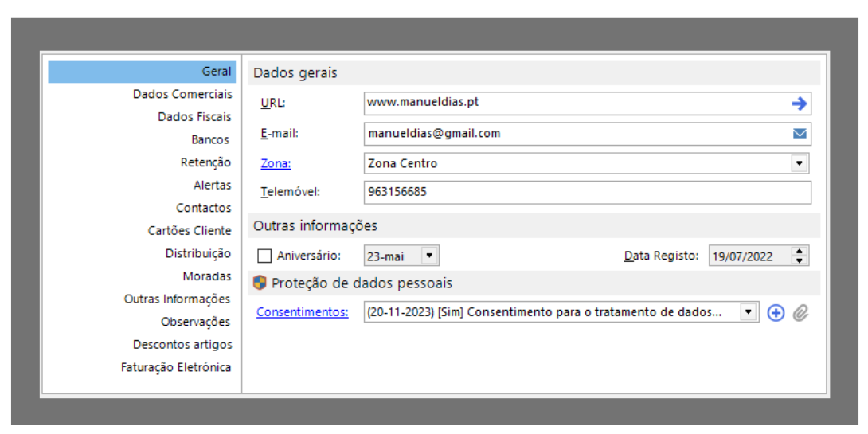Click the blue arrow to open URL
Viewport: 868px width, 434px height.
(799, 104)
